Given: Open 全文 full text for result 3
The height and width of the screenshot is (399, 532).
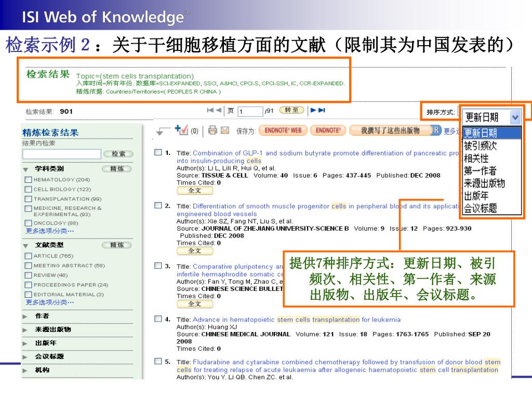Looking at the screenshot, I should [195, 304].
